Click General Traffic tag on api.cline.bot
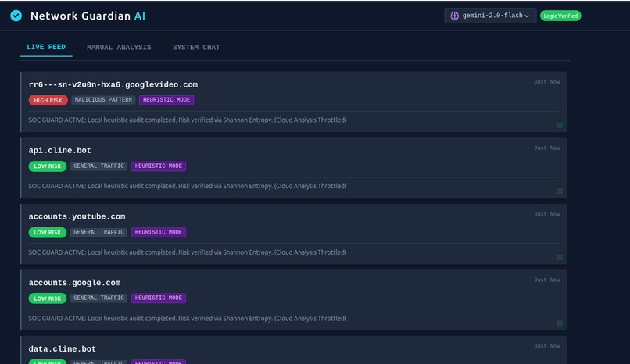The image size is (630, 364). 98,166
